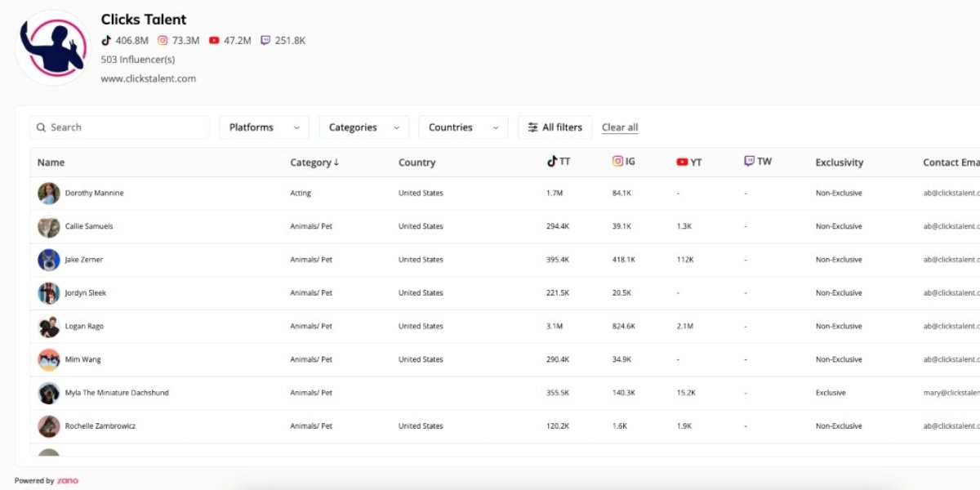Click the 120.2K TikTok value
Screen dimensions: 980x490
pos(558,426)
